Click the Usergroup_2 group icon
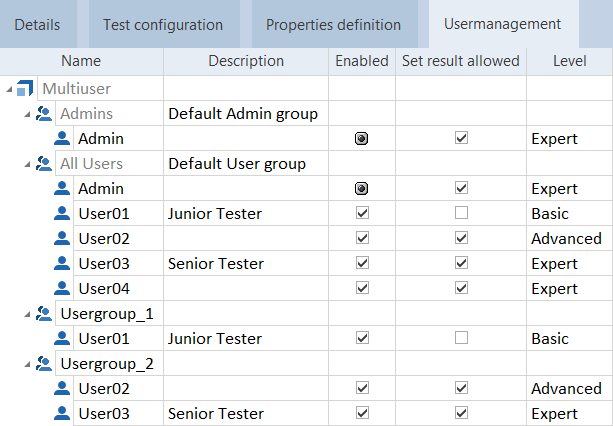The height and width of the screenshot is (426, 613). click(43, 364)
